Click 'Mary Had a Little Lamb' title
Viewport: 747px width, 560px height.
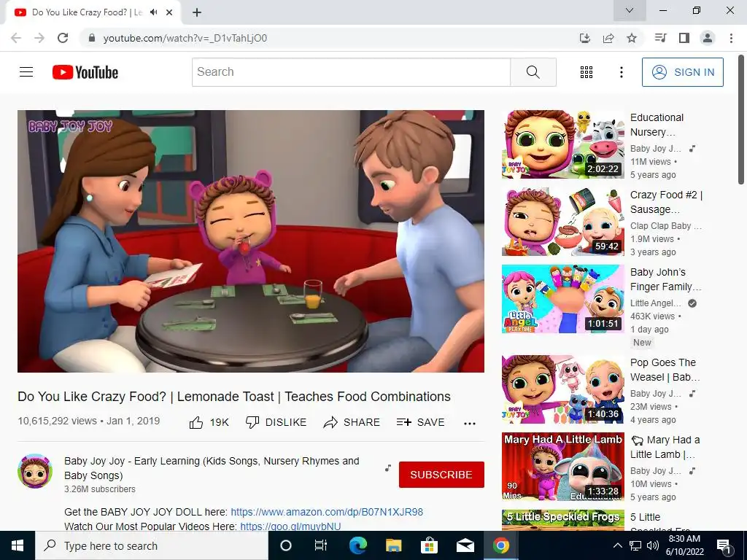point(665,447)
